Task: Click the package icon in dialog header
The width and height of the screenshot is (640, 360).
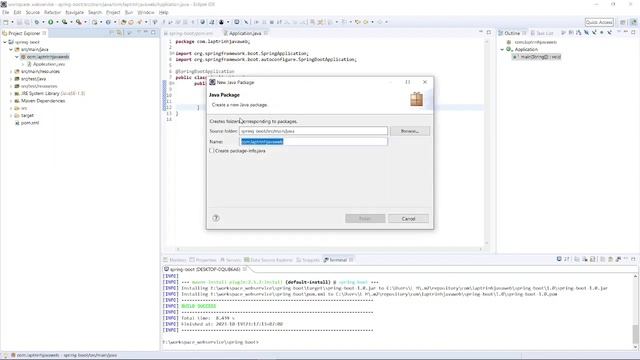Action: (x=416, y=99)
